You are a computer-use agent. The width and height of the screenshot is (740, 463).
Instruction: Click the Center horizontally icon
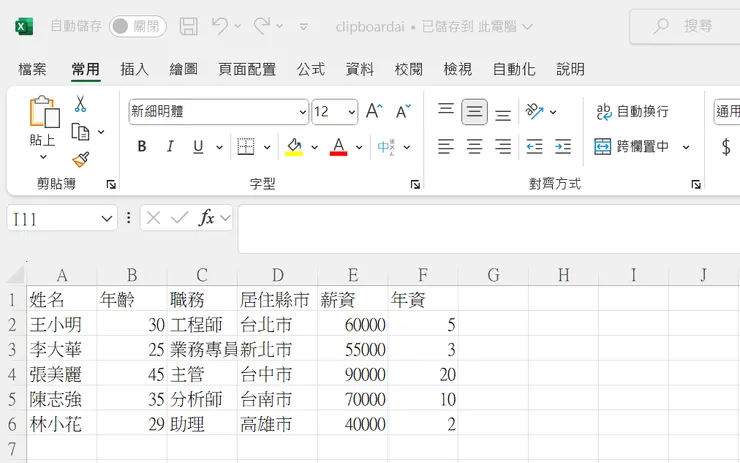[x=474, y=147]
